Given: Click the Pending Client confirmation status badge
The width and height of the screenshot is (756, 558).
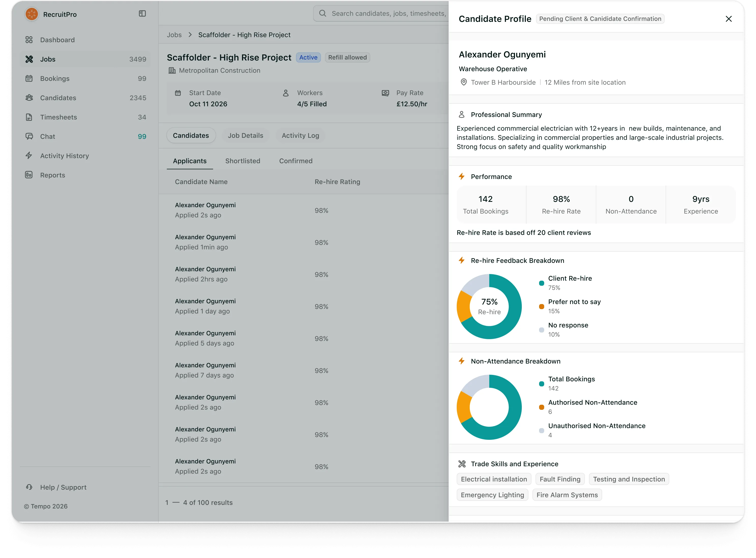Looking at the screenshot, I should click(x=600, y=19).
